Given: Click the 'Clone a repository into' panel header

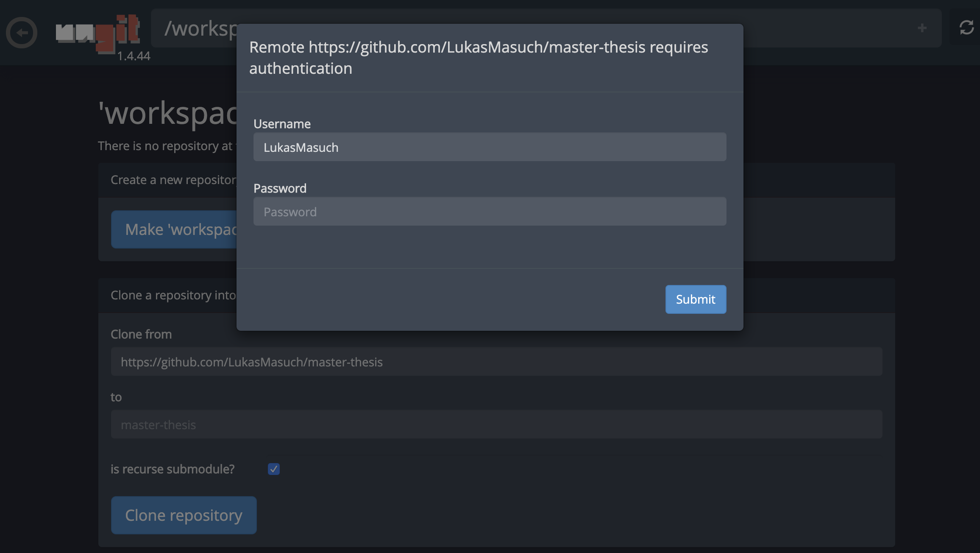Looking at the screenshot, I should 170,296.
